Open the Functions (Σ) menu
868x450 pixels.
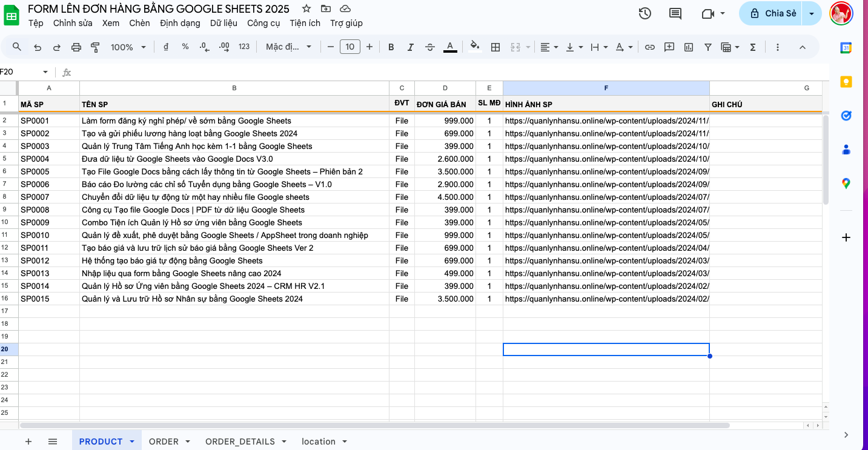point(752,47)
